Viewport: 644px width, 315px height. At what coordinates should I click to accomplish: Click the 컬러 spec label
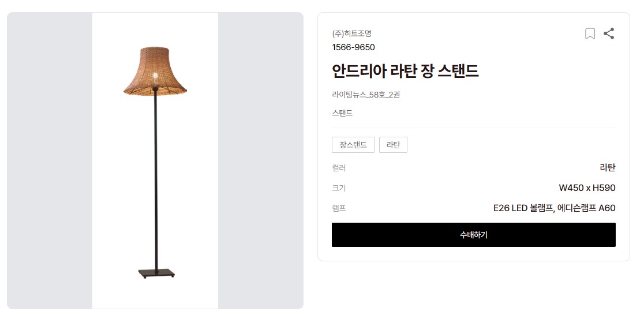pyautogui.click(x=339, y=168)
